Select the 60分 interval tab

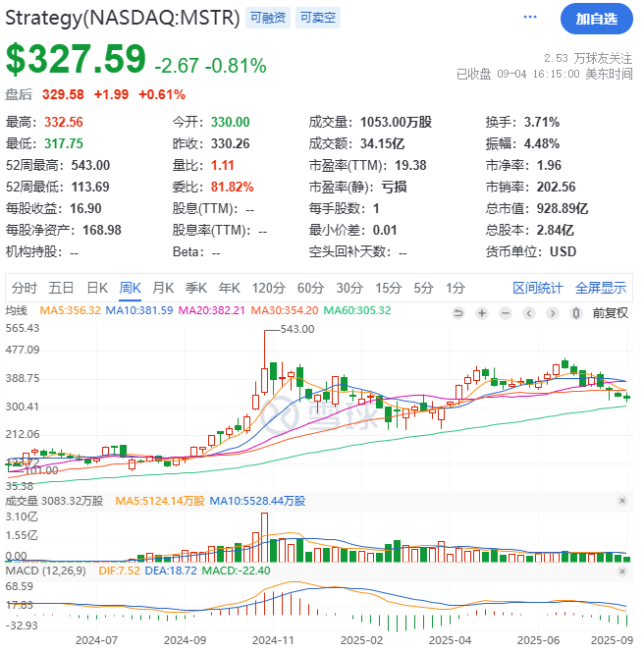pyautogui.click(x=310, y=288)
